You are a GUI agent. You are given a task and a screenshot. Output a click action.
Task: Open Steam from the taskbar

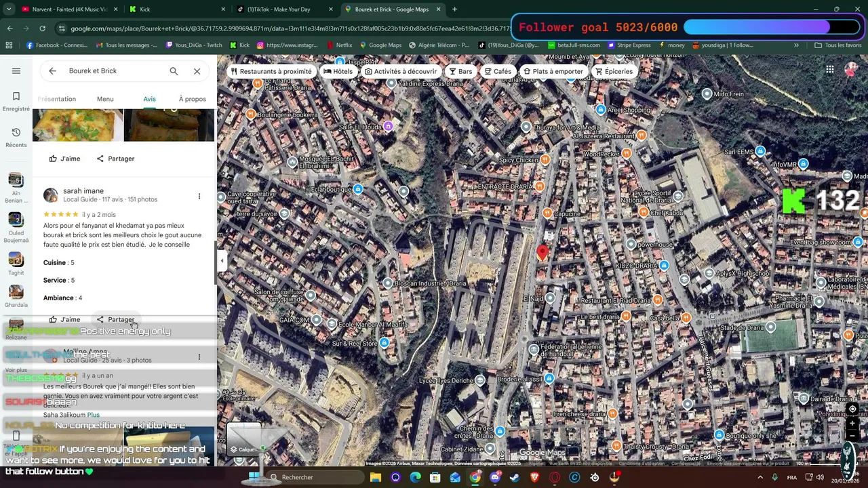click(x=515, y=477)
